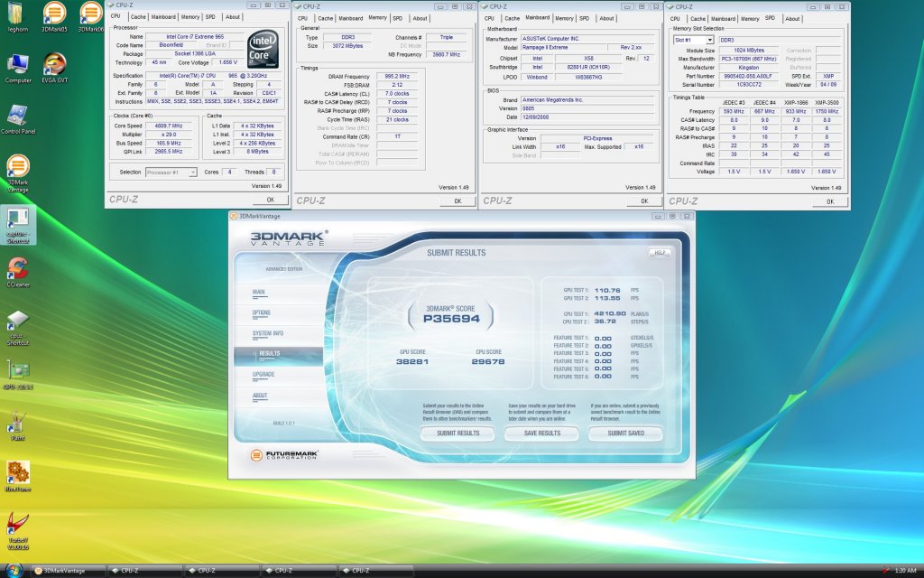Launch the 3DMark Vantage desktop shortcut
Image resolution: width=924 pixels, height=578 pixels.
click(18, 173)
